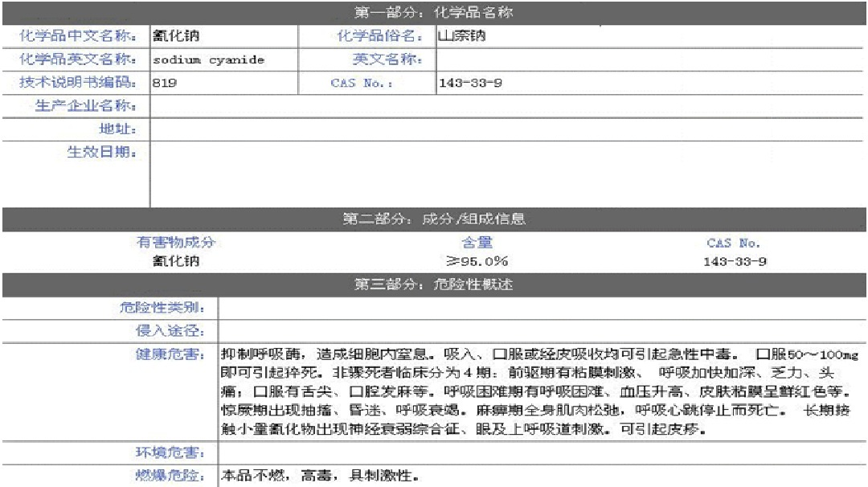Click the large 生效日期 field
This screenshot has height=487, width=868.
pos(508,174)
